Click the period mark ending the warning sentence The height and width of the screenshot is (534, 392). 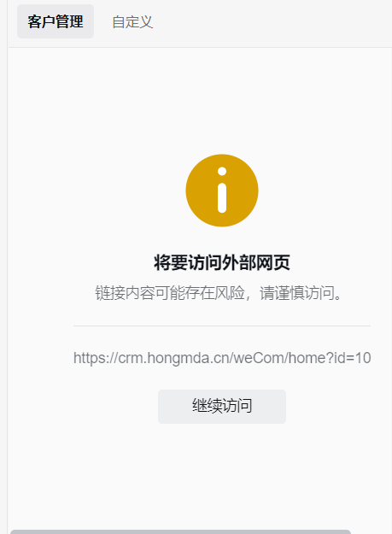337,297
